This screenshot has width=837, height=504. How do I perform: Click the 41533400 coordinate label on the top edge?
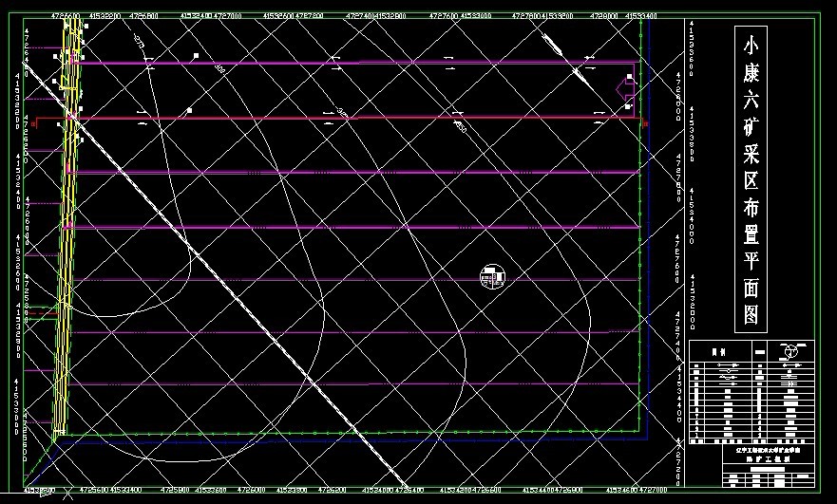(x=641, y=16)
